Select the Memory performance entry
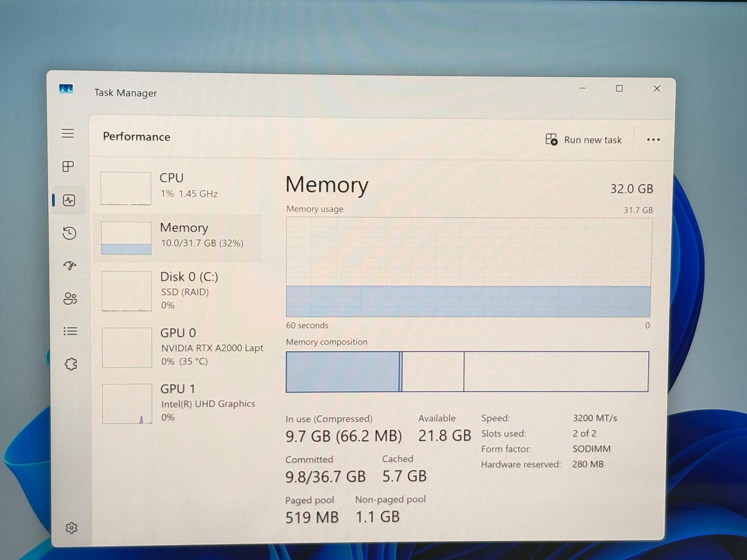Viewport: 747px width, 560px height. tap(177, 238)
